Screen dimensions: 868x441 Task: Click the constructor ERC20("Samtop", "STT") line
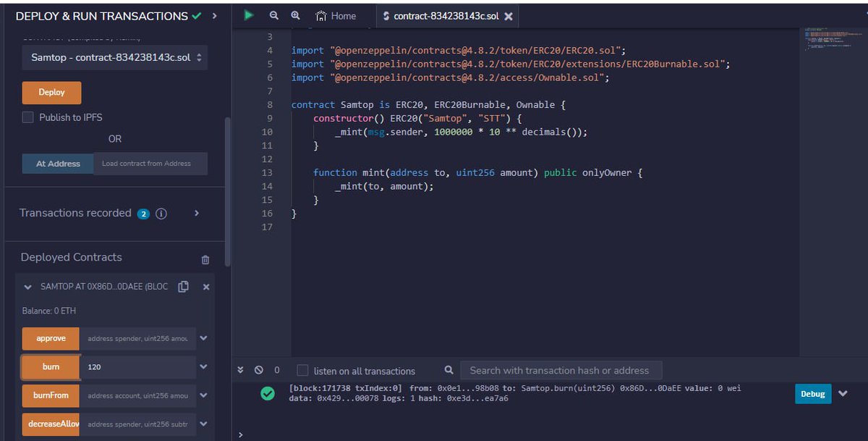point(417,118)
